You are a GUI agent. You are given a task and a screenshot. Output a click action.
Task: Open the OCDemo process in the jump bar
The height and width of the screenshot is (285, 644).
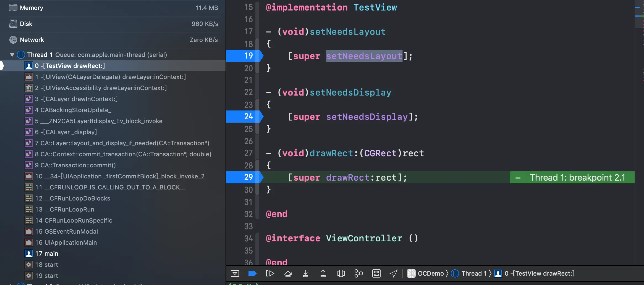(425, 273)
